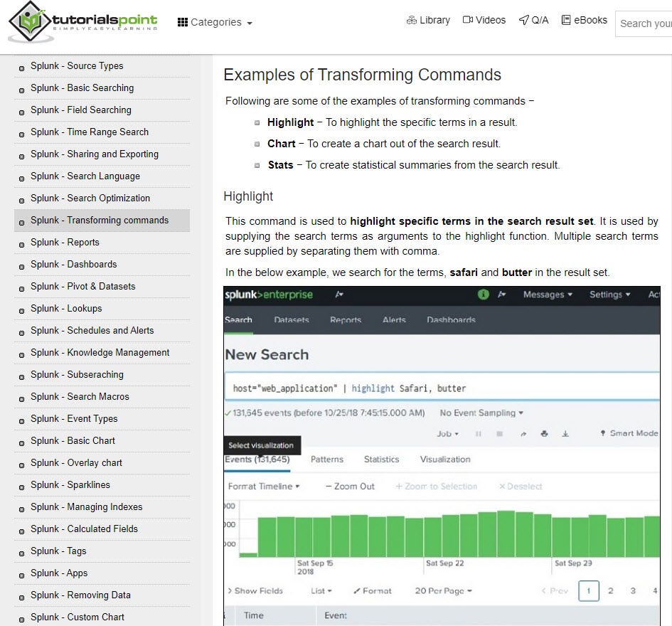Open the eBooks link
The height and width of the screenshot is (626, 672).
(585, 20)
